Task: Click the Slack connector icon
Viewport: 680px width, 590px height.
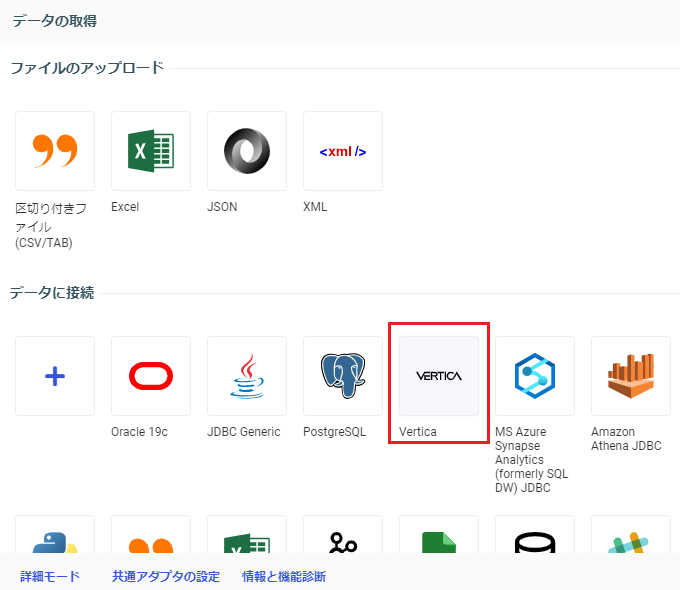Action: pyautogui.click(x=631, y=540)
